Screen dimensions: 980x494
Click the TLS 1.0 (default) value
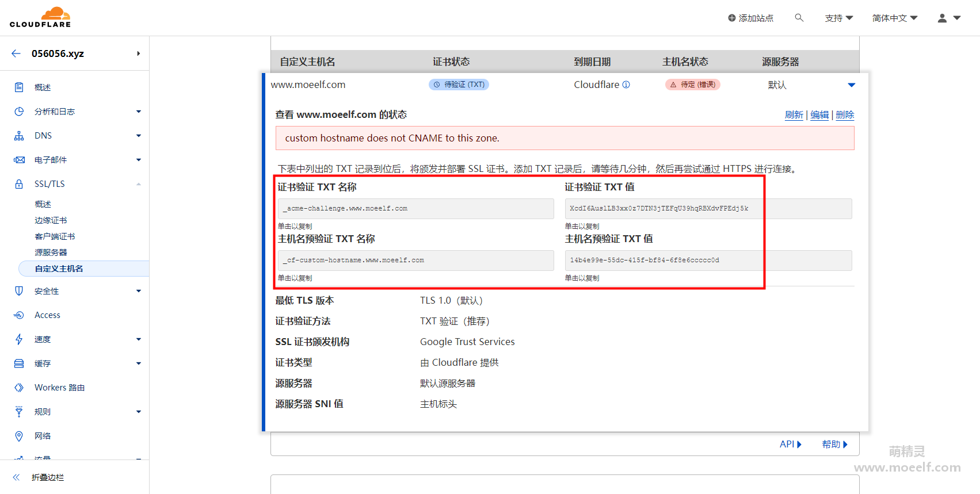coord(452,300)
